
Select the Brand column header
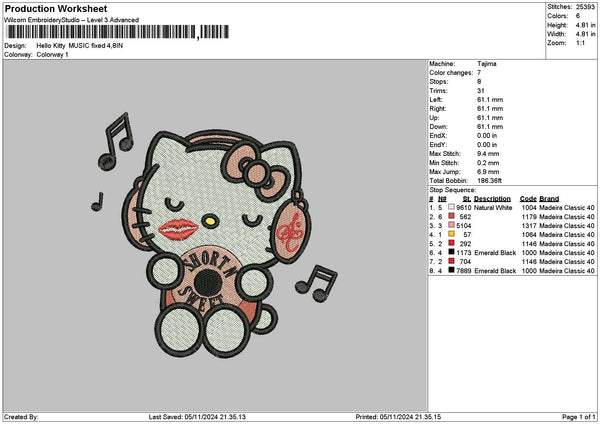[549, 199]
